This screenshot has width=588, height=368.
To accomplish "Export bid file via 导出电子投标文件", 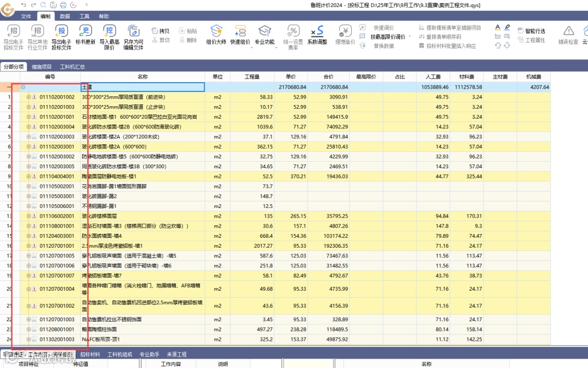I will [x=62, y=37].
